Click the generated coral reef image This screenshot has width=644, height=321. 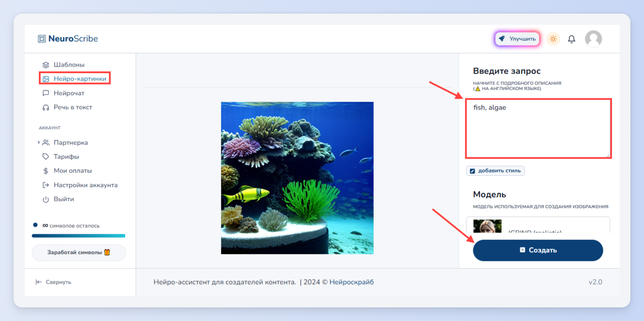[x=297, y=178]
